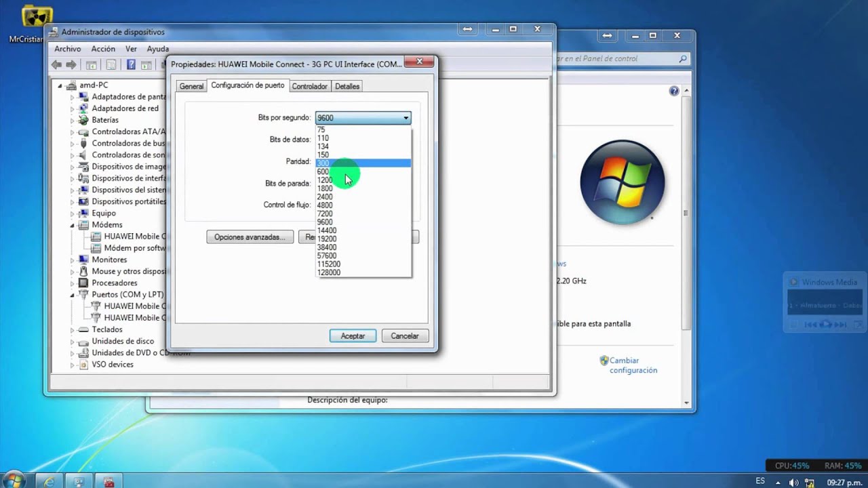Screen dimensions: 868x488
Task: Open the Windows Start orb
Action: pos(14,481)
